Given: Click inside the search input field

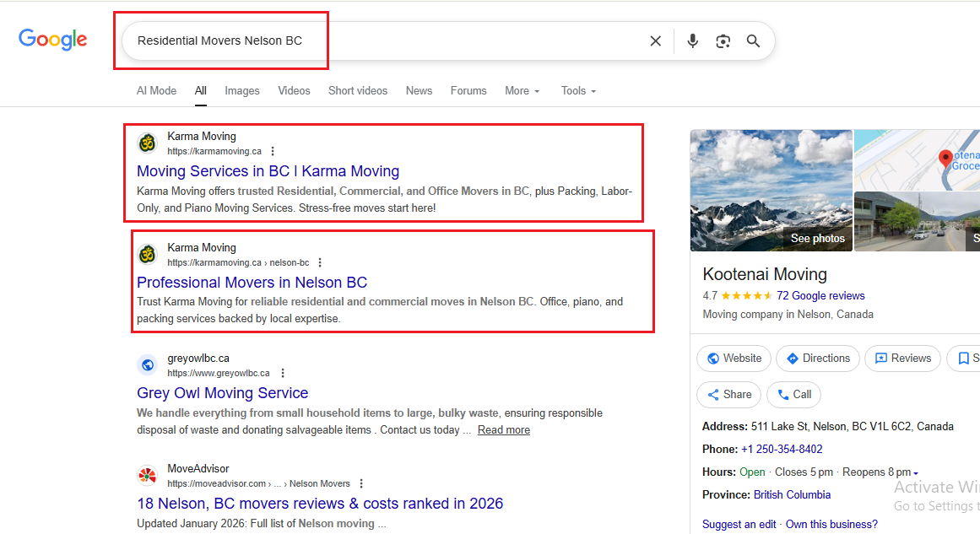Looking at the screenshot, I should click(x=380, y=40).
